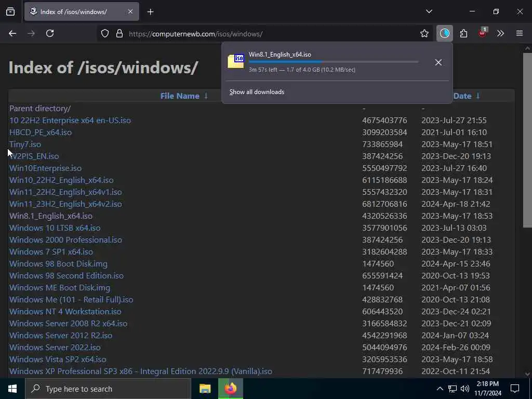The width and height of the screenshot is (532, 399).
Task: Download Windows Server 2008 R2 x64.iso
Action: click(69, 323)
